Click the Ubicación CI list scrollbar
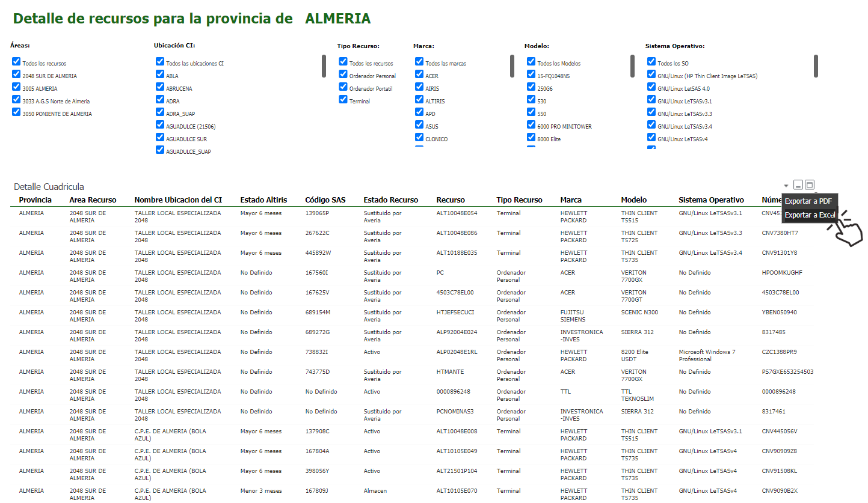The height and width of the screenshot is (503, 868). (x=324, y=66)
